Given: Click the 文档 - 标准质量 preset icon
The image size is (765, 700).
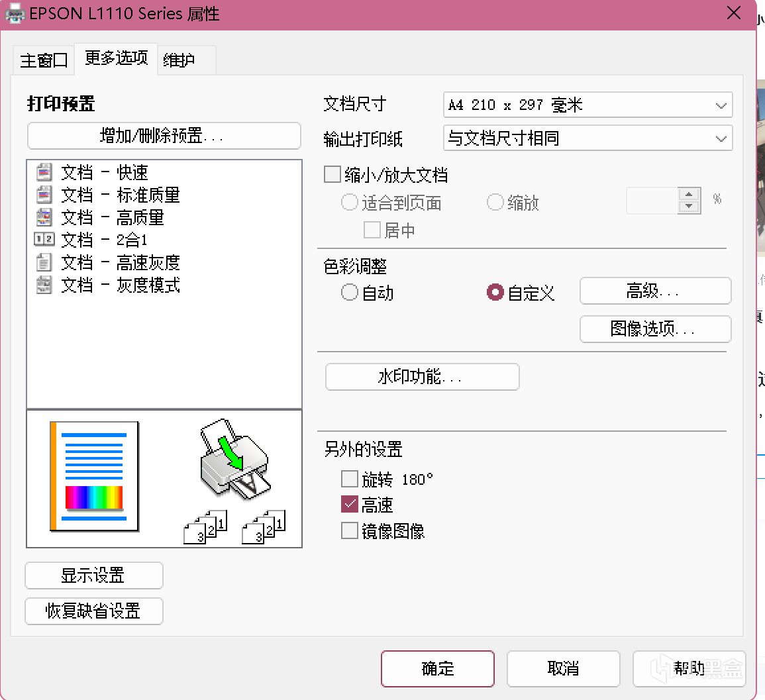Looking at the screenshot, I should click(x=44, y=195).
